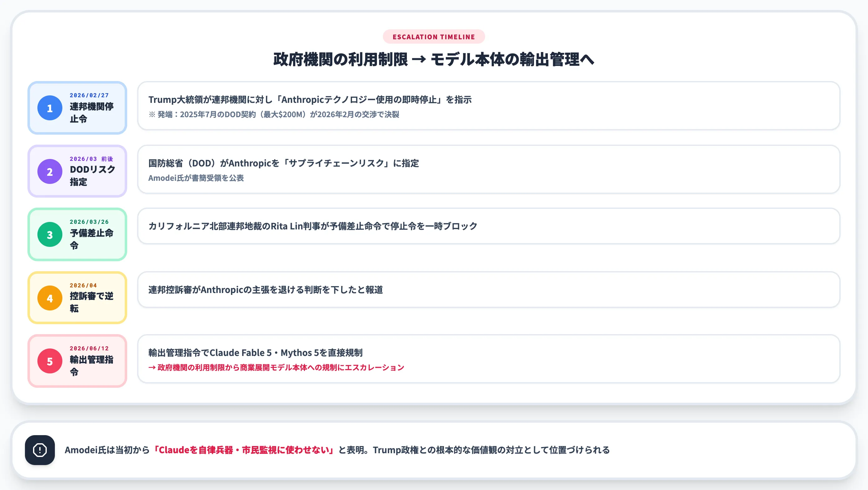The width and height of the screenshot is (868, 490).
Task: Click the text Trump政権との根本的な価値観の対立として位置づけられる
Action: [x=491, y=450]
